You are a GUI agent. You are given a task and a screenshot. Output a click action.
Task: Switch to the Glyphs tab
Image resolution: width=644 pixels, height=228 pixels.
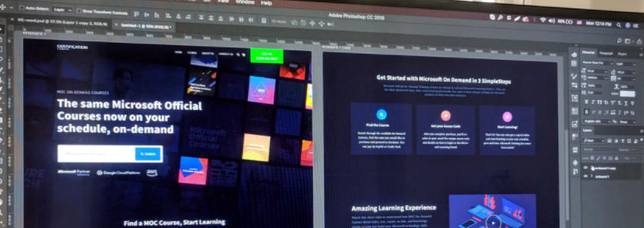point(622,53)
